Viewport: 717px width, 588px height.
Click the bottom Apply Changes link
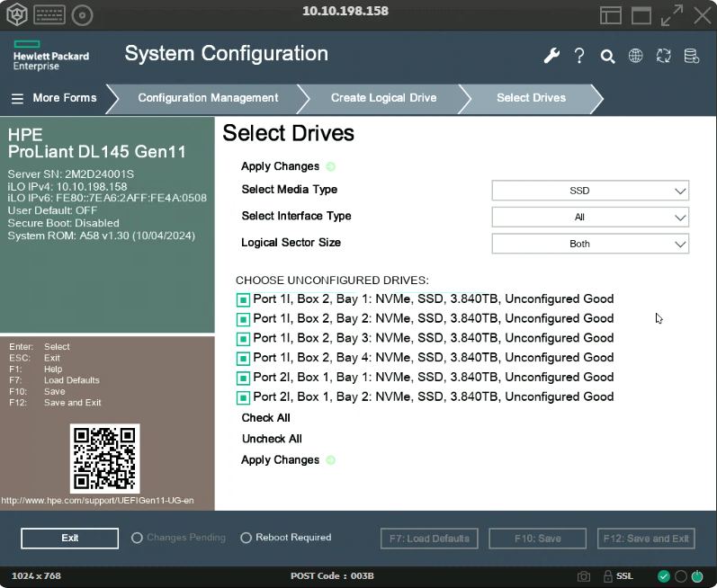pos(281,460)
